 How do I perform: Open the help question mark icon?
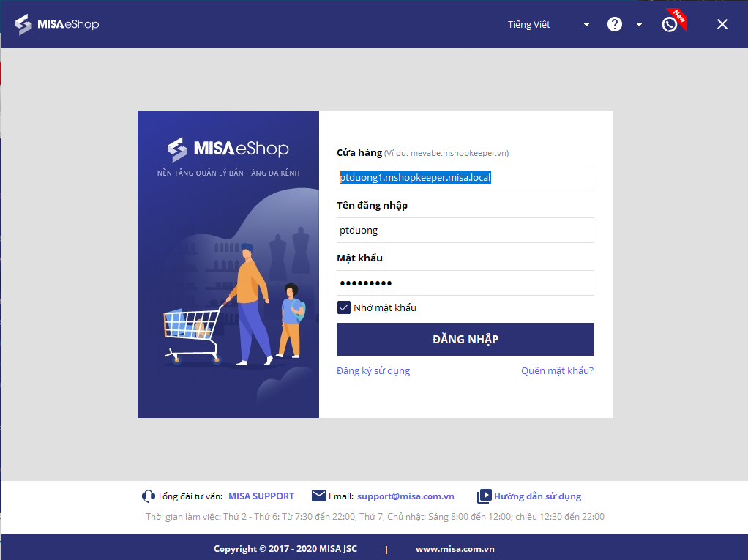click(615, 24)
